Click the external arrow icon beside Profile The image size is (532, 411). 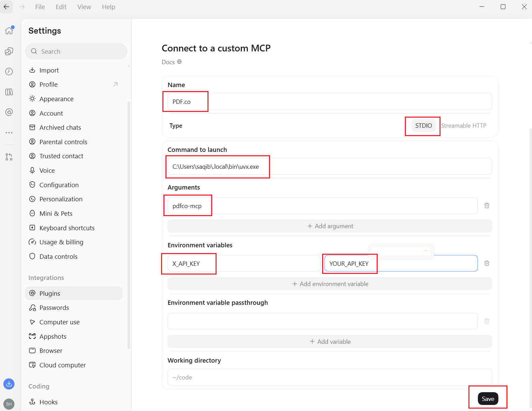coord(115,84)
